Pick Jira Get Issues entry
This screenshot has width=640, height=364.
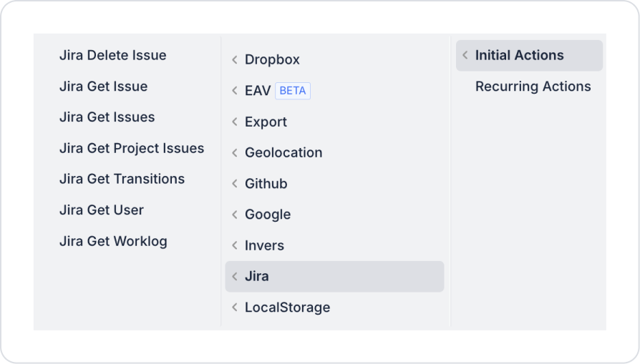tap(107, 117)
